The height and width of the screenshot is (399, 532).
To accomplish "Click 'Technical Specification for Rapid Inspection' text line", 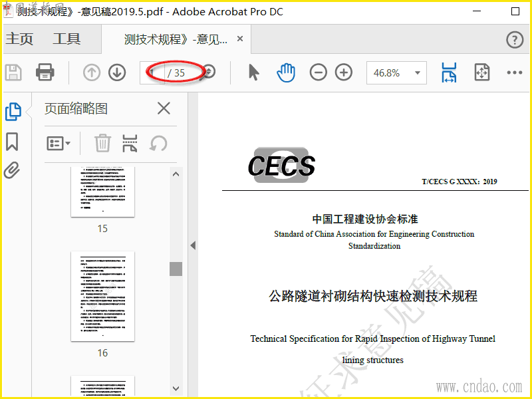I will coord(373,338).
